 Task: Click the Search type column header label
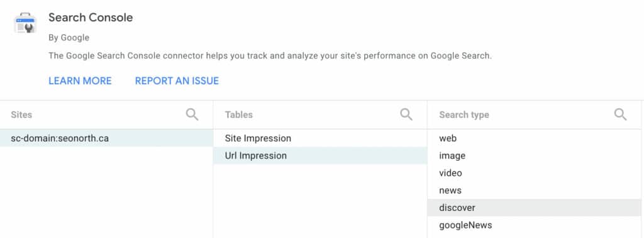464,114
